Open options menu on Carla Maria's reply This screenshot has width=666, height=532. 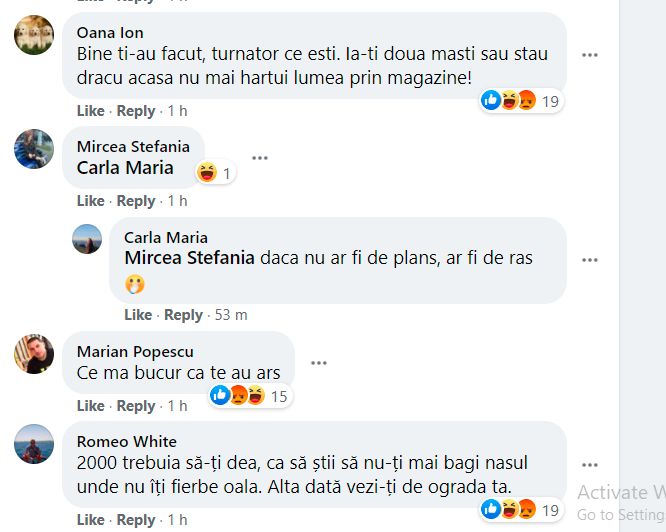tap(590, 260)
